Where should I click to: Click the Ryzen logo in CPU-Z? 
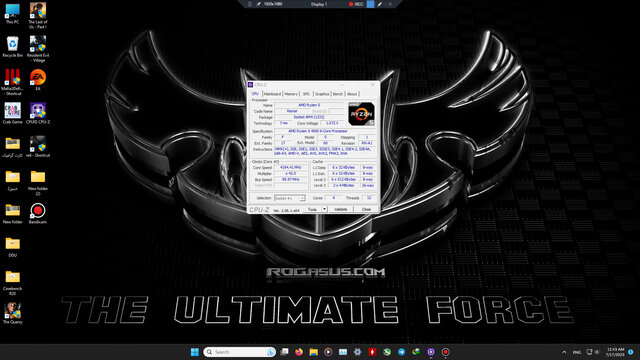(361, 114)
